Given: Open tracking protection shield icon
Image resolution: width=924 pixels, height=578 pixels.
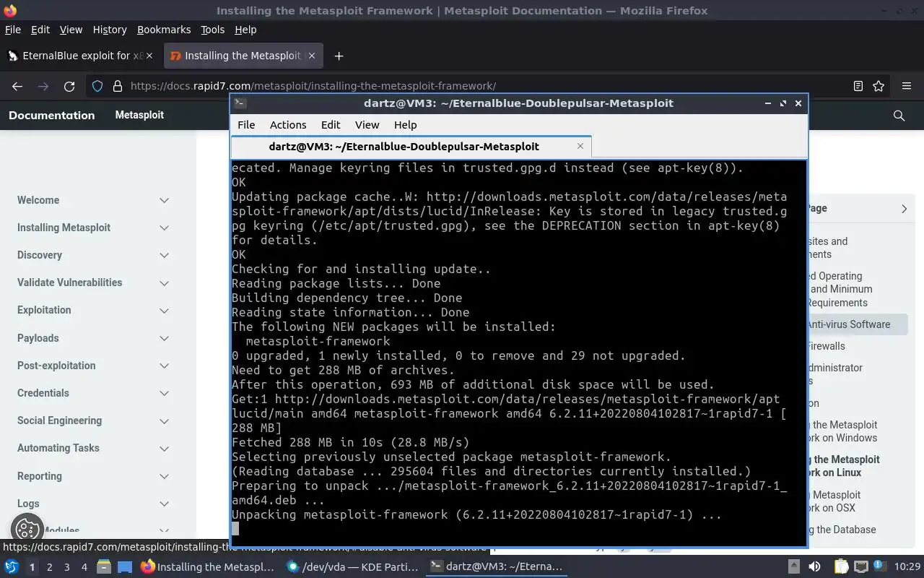Looking at the screenshot, I should click(97, 86).
